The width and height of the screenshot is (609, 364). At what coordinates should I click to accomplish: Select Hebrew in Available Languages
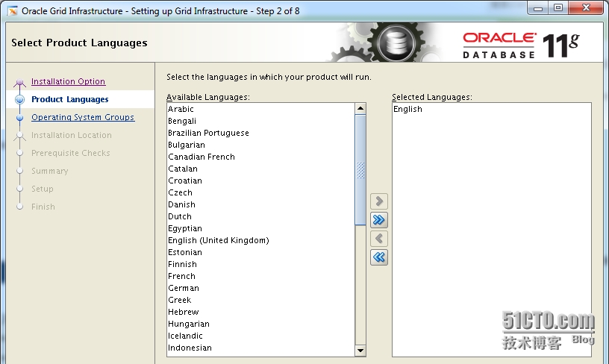coord(260,312)
